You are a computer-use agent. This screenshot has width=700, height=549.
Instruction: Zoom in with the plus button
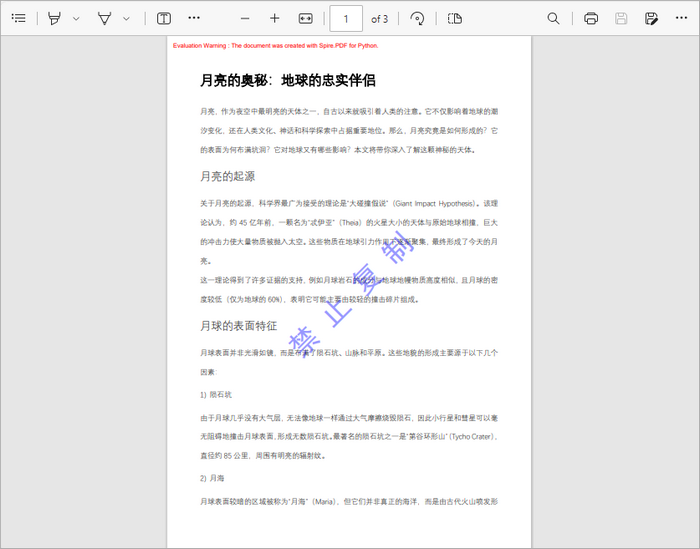(x=275, y=19)
